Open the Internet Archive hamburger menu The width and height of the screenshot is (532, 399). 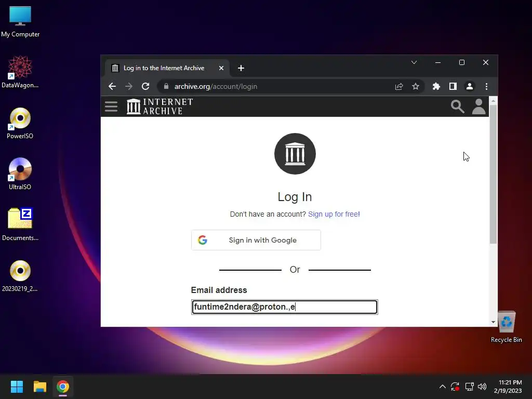[x=111, y=107]
